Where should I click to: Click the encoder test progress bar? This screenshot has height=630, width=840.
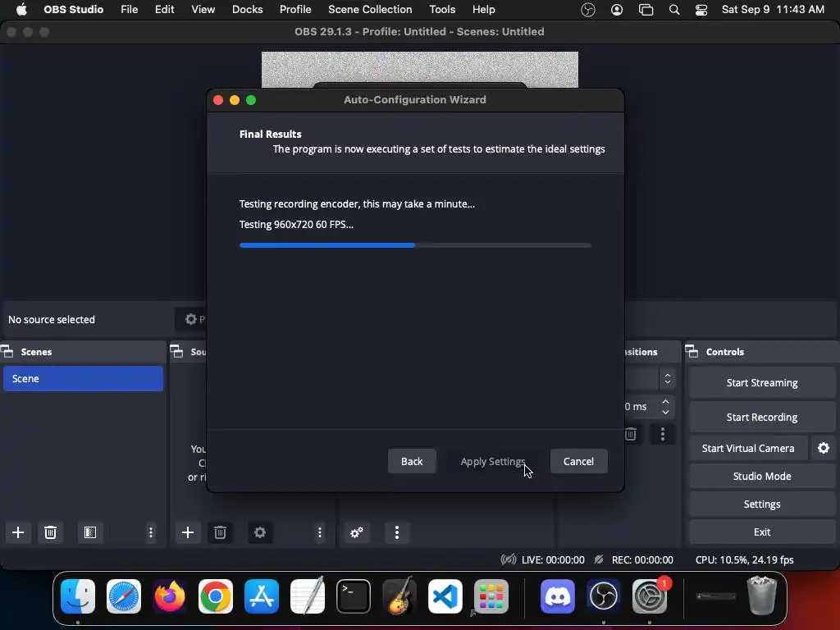(415, 245)
